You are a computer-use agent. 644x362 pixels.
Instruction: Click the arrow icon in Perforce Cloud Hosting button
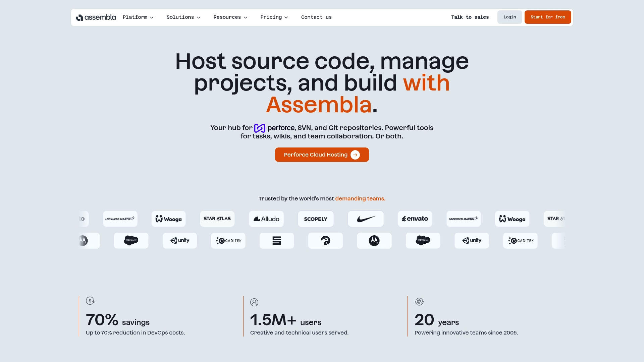(x=355, y=155)
